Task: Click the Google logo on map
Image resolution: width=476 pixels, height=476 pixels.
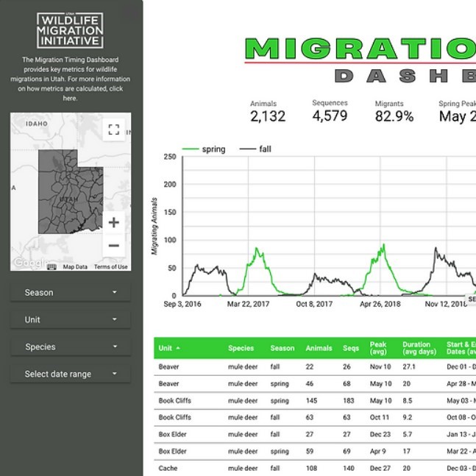Action: (x=30, y=263)
